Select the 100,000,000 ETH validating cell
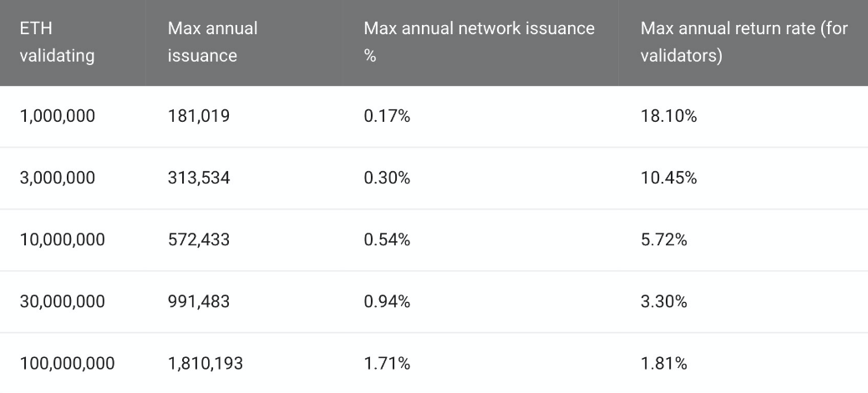This screenshot has height=393, width=868. coord(68,364)
